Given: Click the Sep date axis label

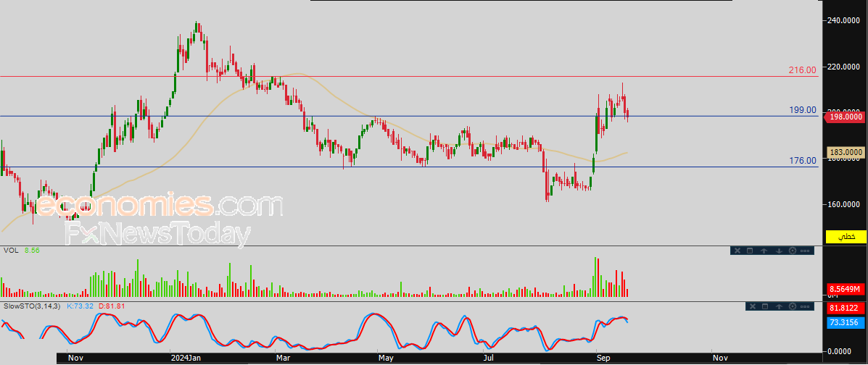Looking at the screenshot, I should pyautogui.click(x=604, y=358).
